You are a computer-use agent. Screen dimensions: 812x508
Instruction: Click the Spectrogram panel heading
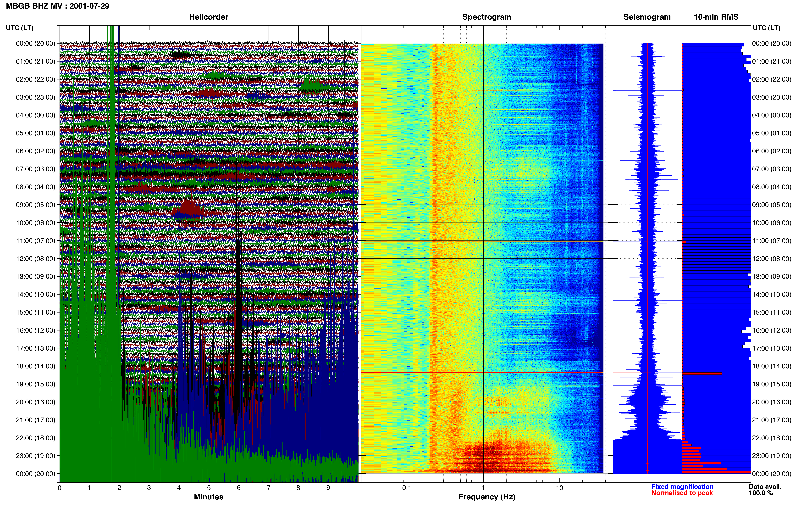click(x=487, y=17)
